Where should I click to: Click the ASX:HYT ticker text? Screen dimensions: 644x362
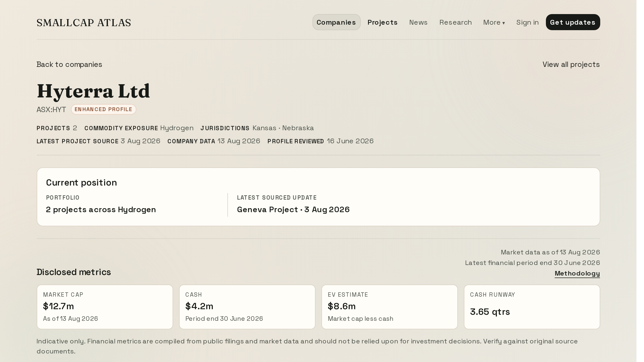click(x=51, y=110)
